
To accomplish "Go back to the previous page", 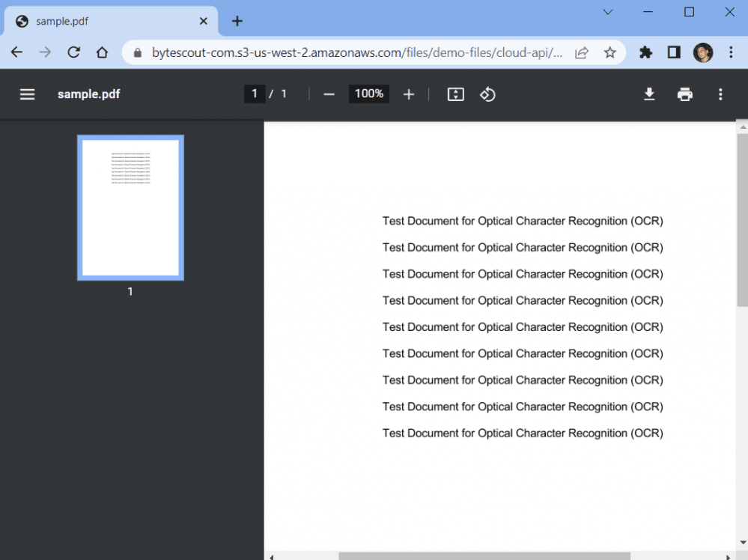I will [x=16, y=52].
